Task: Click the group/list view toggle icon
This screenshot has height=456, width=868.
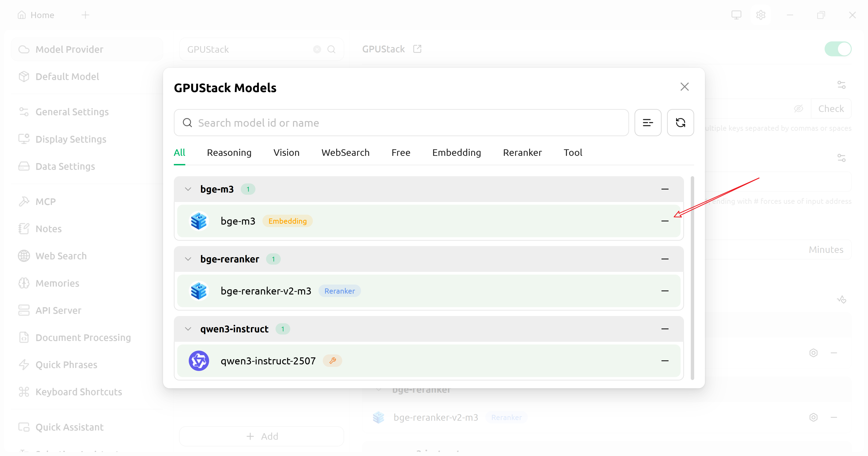Action: (x=648, y=123)
